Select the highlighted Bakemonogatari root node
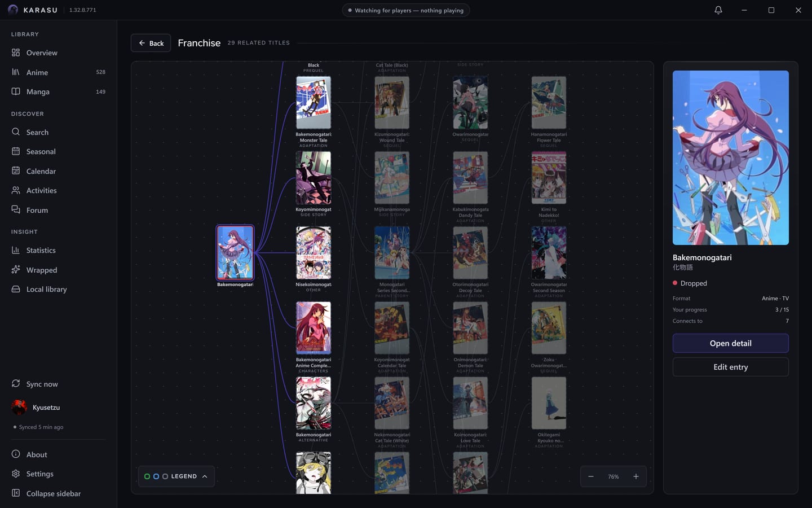The image size is (812, 508). point(235,253)
